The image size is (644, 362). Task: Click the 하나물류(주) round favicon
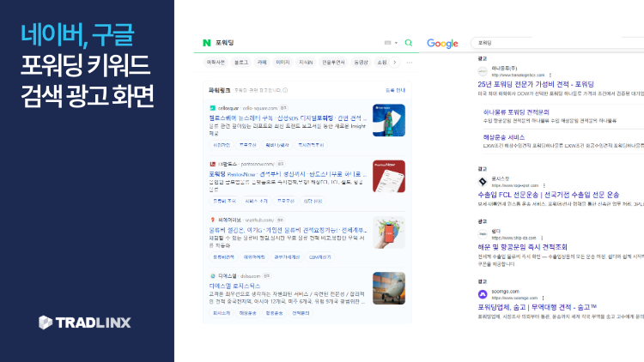click(x=483, y=71)
